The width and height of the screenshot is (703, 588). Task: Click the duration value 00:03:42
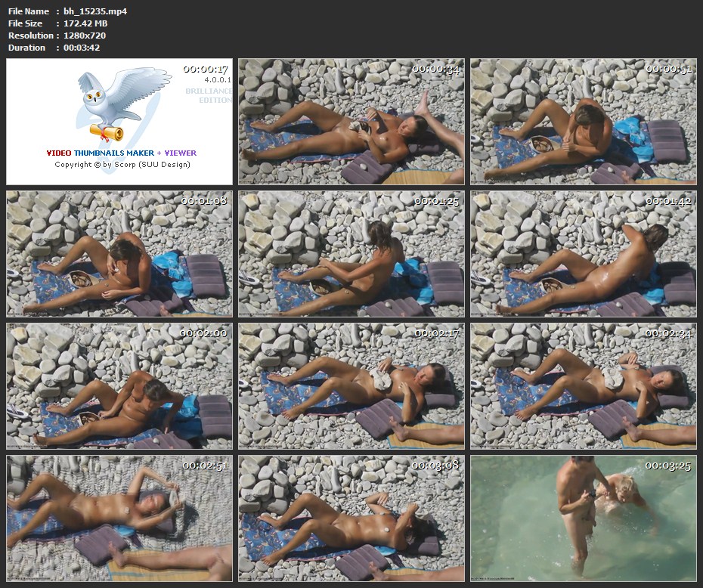coord(81,48)
